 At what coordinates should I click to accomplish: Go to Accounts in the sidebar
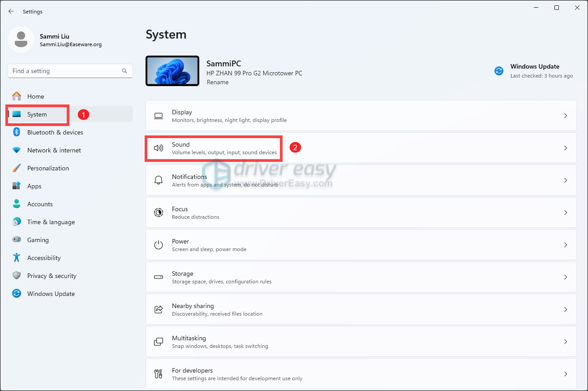40,204
